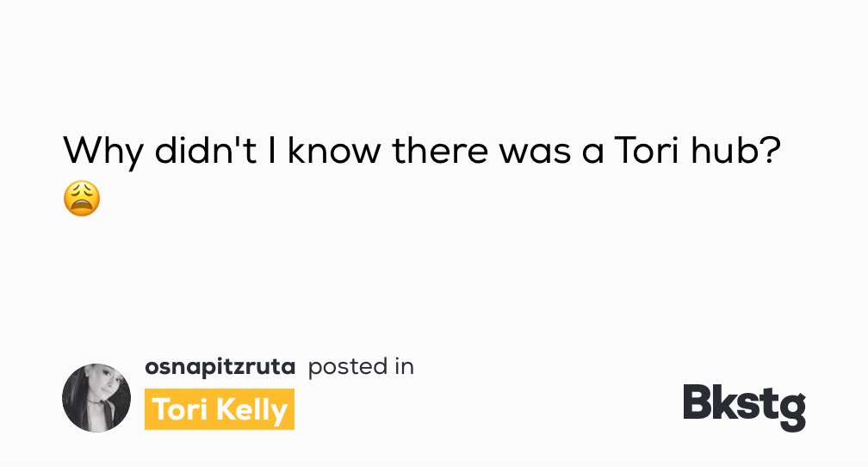Click the 'posted in' text
This screenshot has width=868, height=467.
pyautogui.click(x=361, y=367)
